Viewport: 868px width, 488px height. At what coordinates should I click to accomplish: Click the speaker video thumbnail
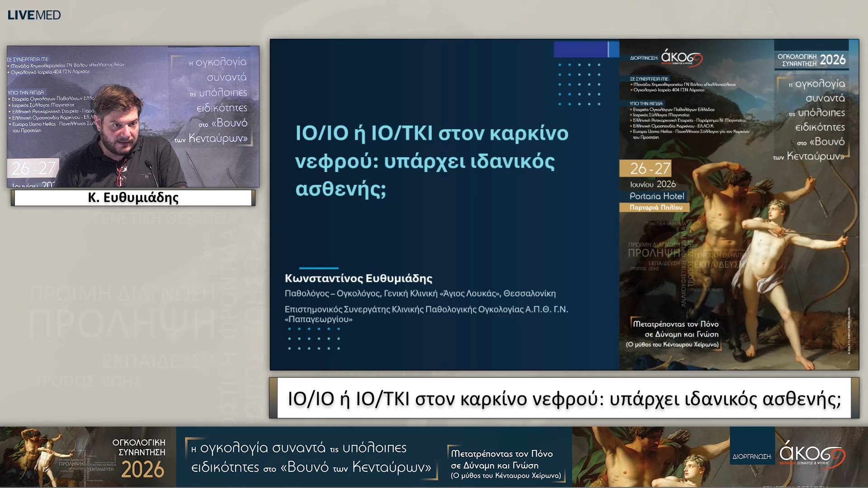click(x=133, y=117)
